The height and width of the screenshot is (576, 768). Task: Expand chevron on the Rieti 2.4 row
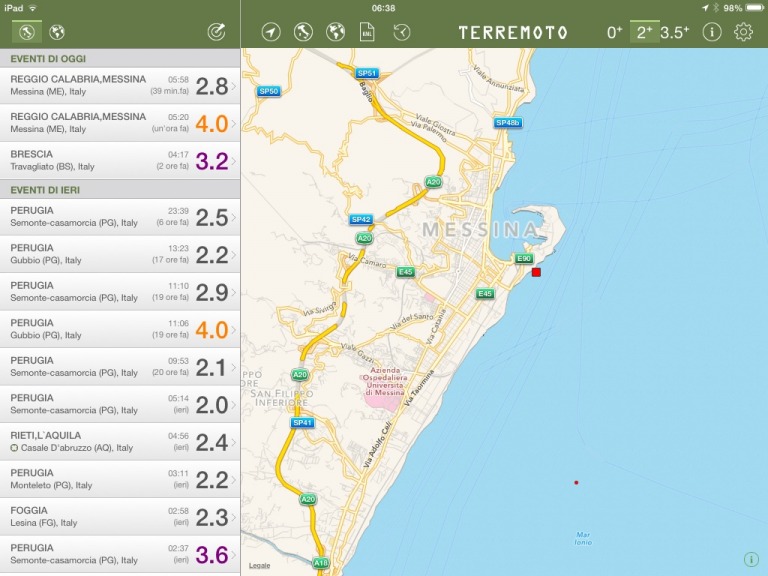[x=234, y=442]
